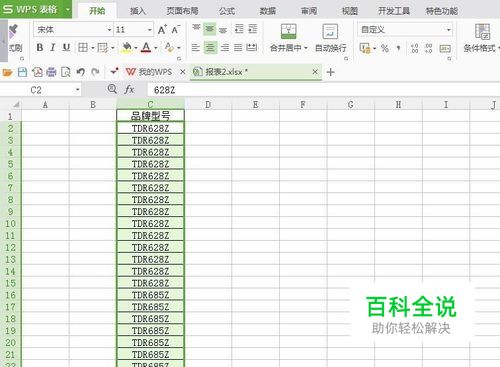Add a new document tab with plus
The height and width of the screenshot is (367, 500).
coord(330,72)
